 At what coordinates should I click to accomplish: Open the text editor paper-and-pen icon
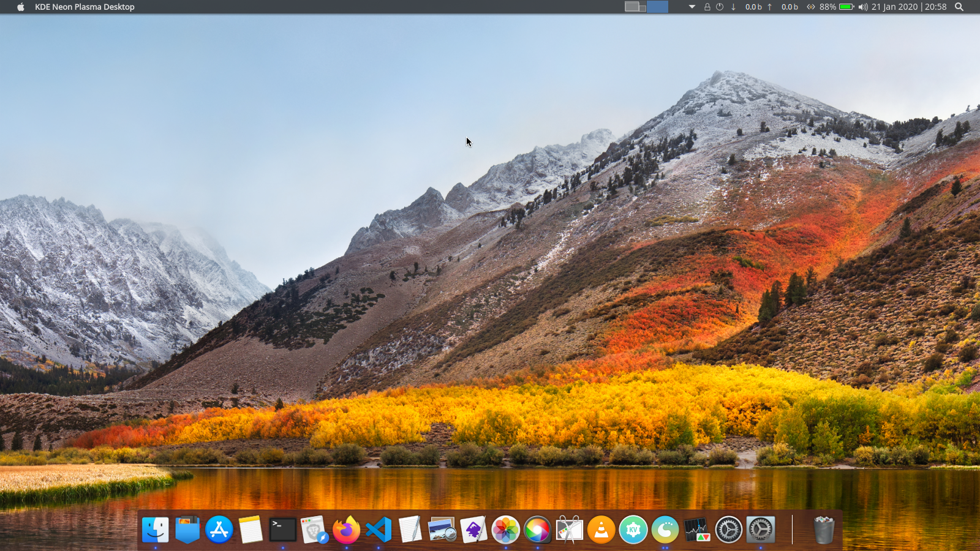click(410, 530)
